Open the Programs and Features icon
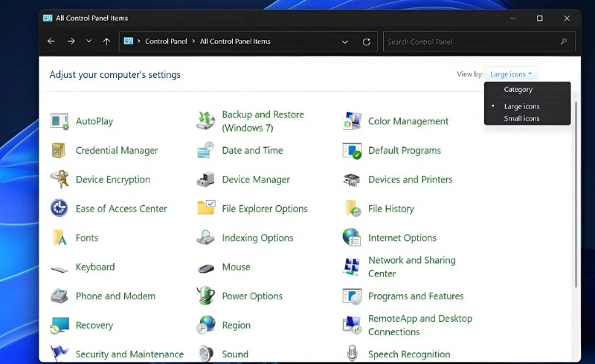Image resolution: width=595 pixels, height=364 pixels. 352,296
